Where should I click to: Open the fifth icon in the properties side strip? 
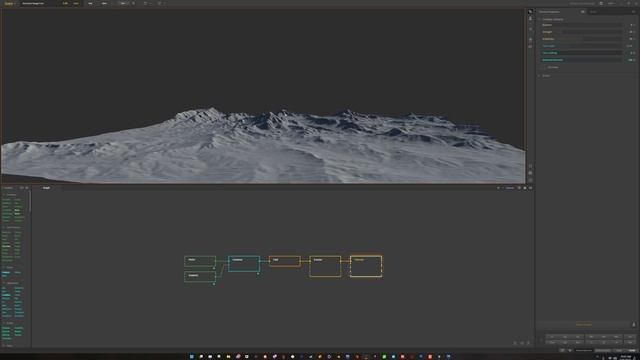[530, 47]
